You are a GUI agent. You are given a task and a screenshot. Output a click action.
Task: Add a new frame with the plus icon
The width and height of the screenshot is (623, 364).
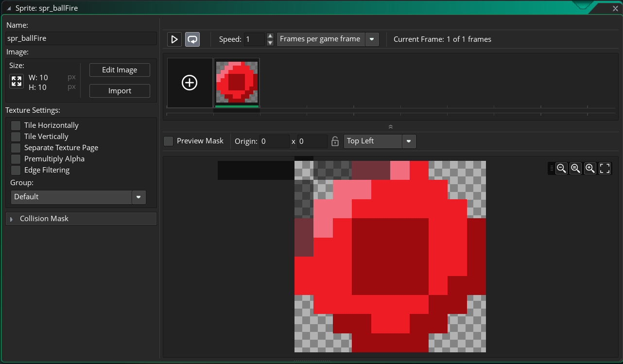(190, 83)
